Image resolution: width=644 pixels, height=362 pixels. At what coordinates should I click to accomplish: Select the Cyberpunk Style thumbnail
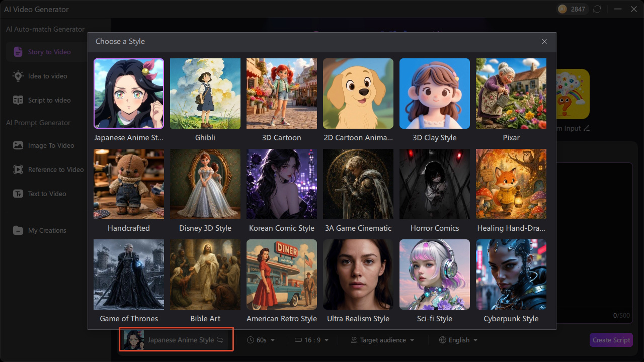coord(511,275)
